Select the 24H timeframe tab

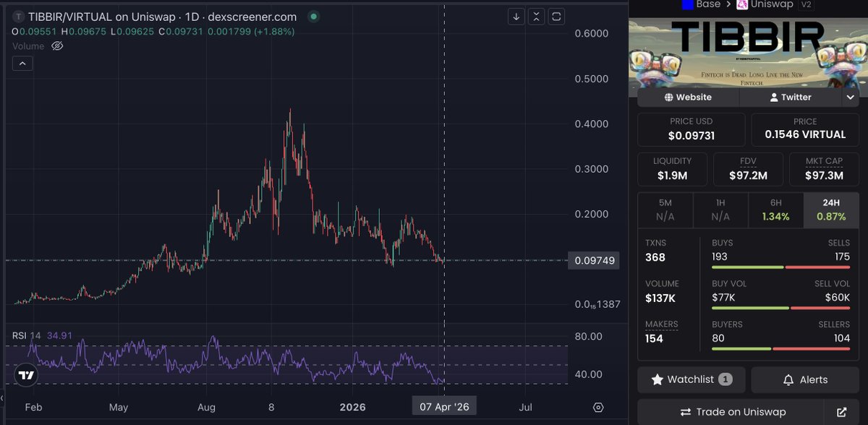pos(831,210)
